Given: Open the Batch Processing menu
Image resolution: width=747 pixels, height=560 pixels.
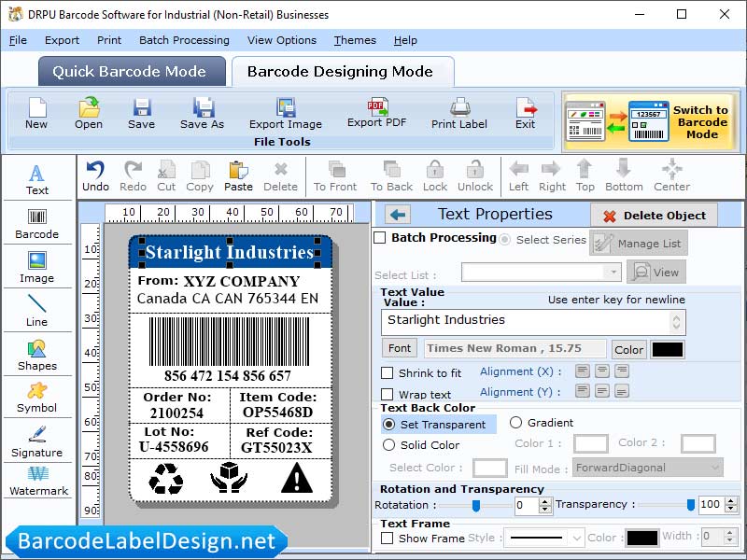Looking at the screenshot, I should pos(184,40).
